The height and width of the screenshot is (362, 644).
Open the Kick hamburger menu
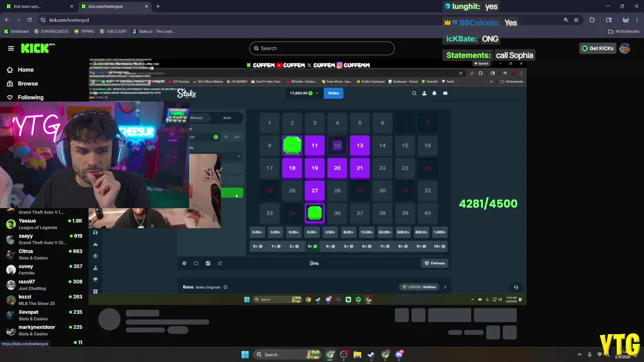11,48
